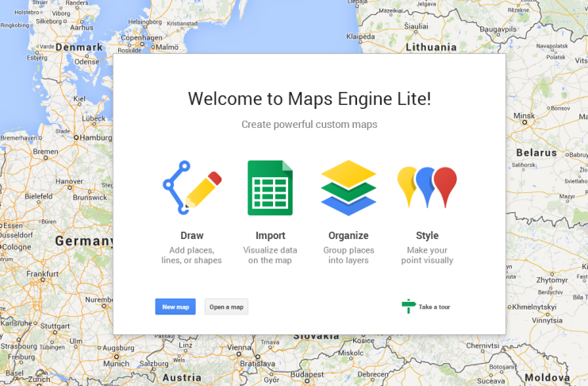Click the Organize stacked layers icon

click(x=348, y=188)
